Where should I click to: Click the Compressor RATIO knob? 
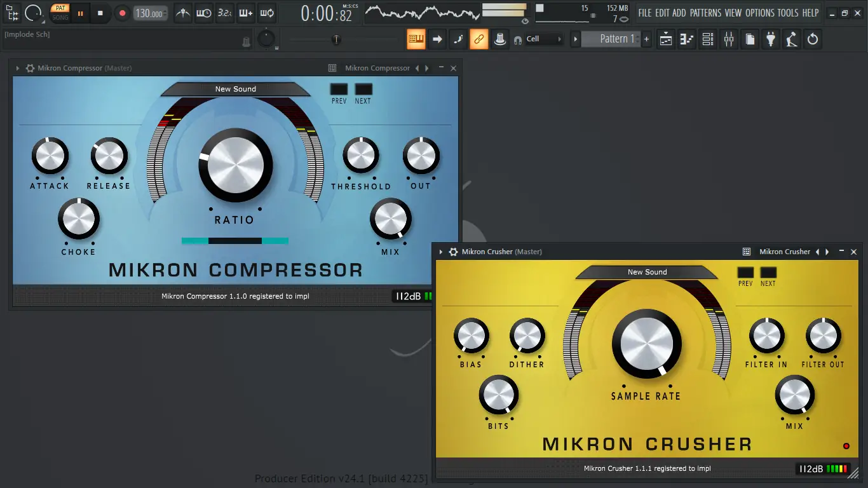[235, 165]
